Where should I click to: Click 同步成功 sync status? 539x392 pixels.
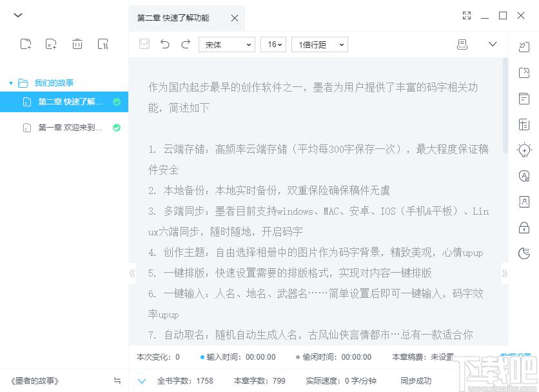tap(416, 381)
